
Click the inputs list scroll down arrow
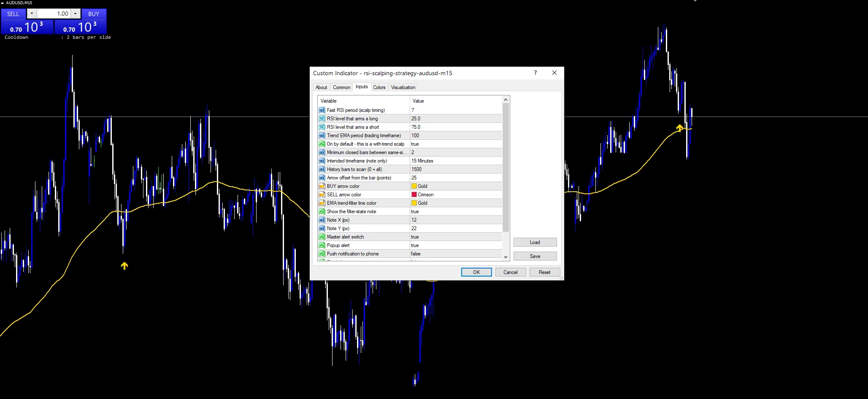[x=506, y=257]
